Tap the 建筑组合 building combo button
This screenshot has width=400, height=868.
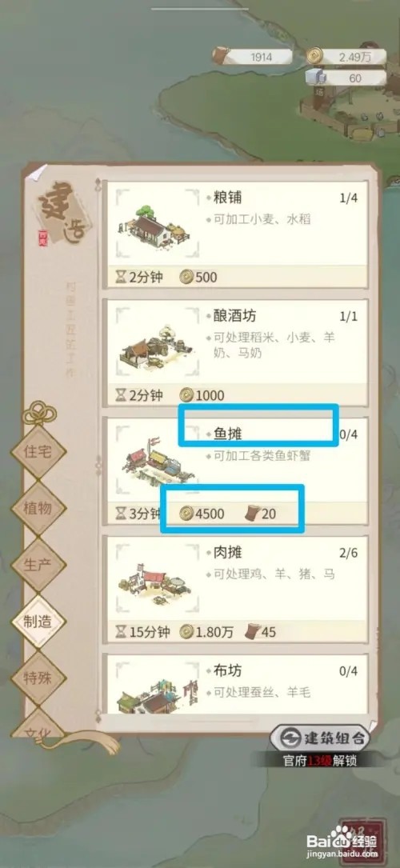319,738
